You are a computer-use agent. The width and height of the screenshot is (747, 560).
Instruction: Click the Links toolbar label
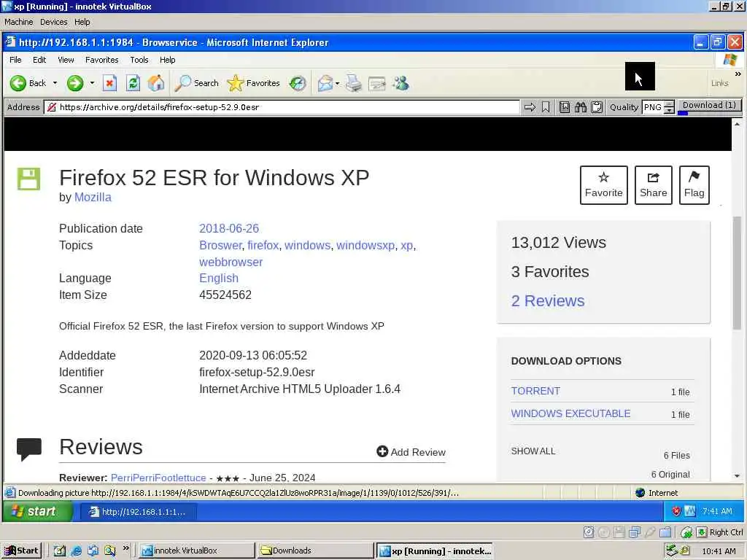[x=719, y=83]
